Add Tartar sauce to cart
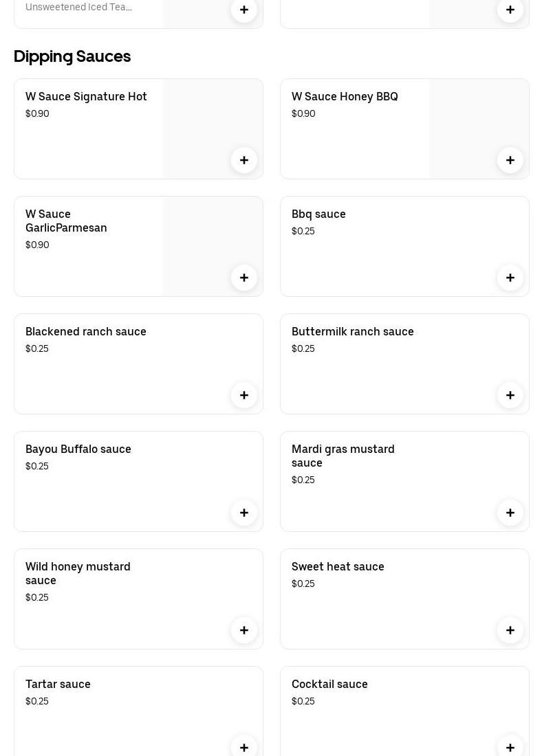The image size is (553, 756). pyautogui.click(x=244, y=747)
